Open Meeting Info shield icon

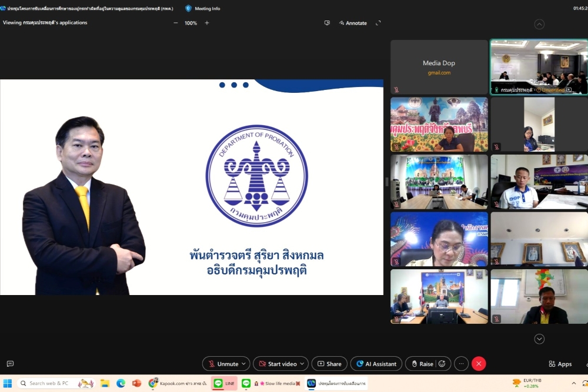(x=188, y=8)
